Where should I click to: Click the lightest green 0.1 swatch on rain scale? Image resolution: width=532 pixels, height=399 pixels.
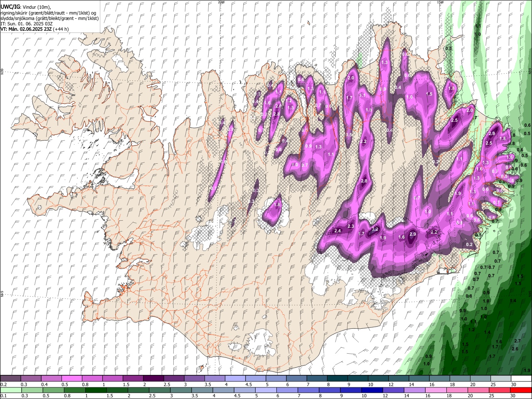pyautogui.click(x=11, y=390)
